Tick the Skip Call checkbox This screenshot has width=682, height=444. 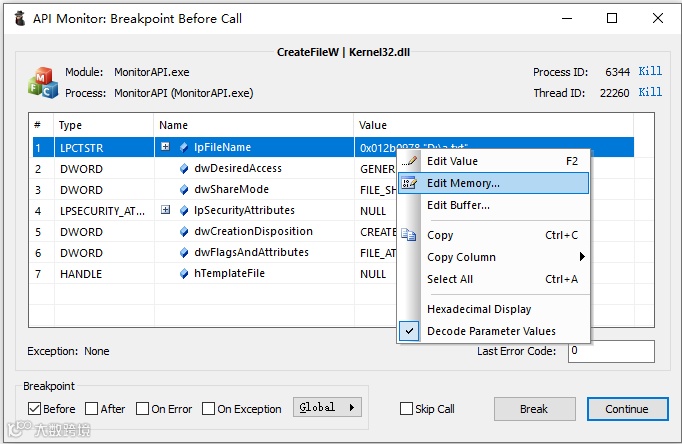(406, 408)
